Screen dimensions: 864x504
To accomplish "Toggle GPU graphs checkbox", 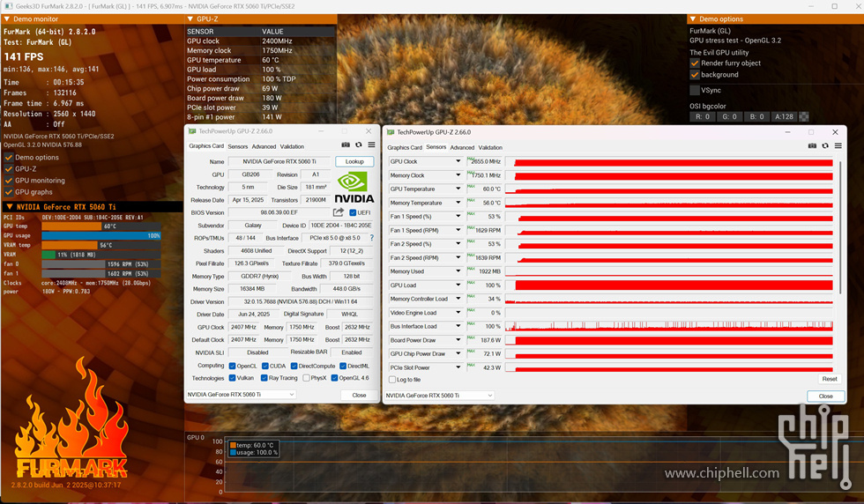I will (x=8, y=192).
